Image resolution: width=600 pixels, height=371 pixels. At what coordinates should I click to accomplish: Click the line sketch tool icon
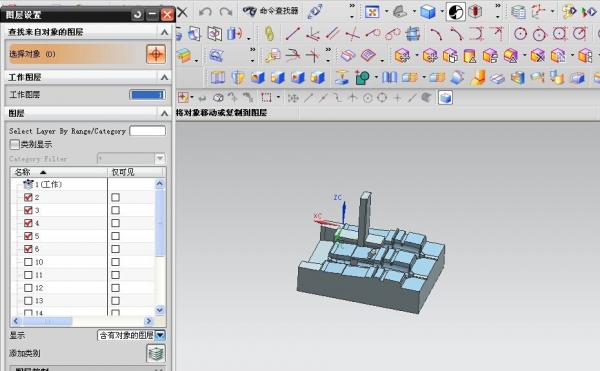pyautogui.click(x=293, y=34)
